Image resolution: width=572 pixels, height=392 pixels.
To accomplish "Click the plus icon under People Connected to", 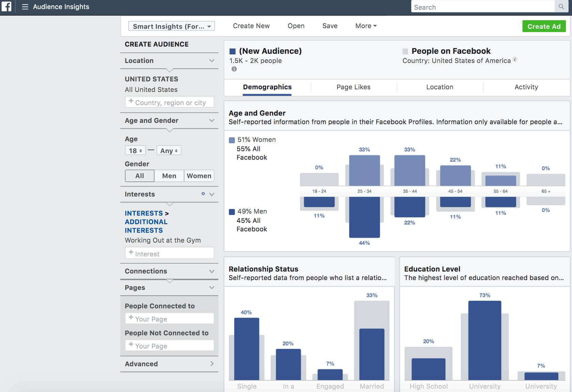I will tap(131, 317).
